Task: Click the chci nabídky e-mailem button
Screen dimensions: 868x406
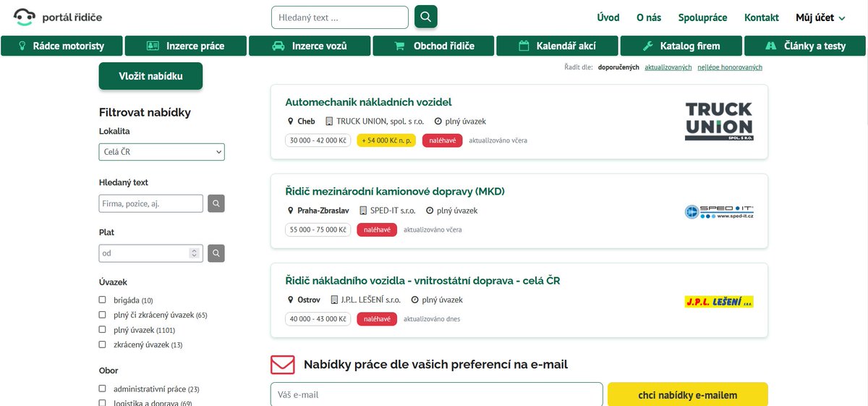Action: 688,395
